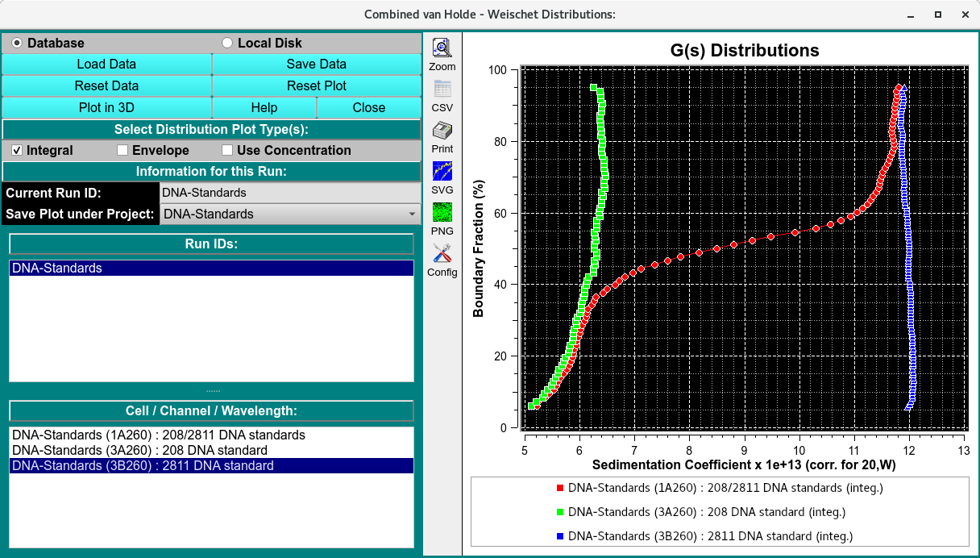Export plot data with CSV icon
Viewport: 980px width, 558px height.
point(442,90)
